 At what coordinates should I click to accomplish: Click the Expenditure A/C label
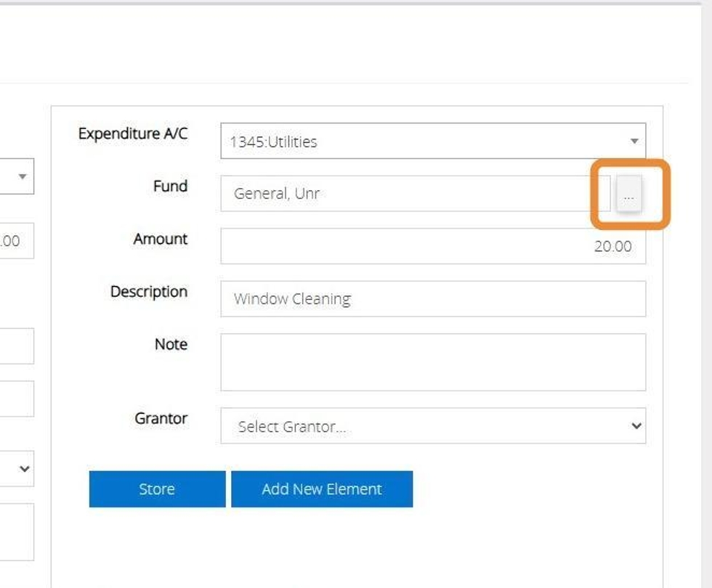(133, 134)
